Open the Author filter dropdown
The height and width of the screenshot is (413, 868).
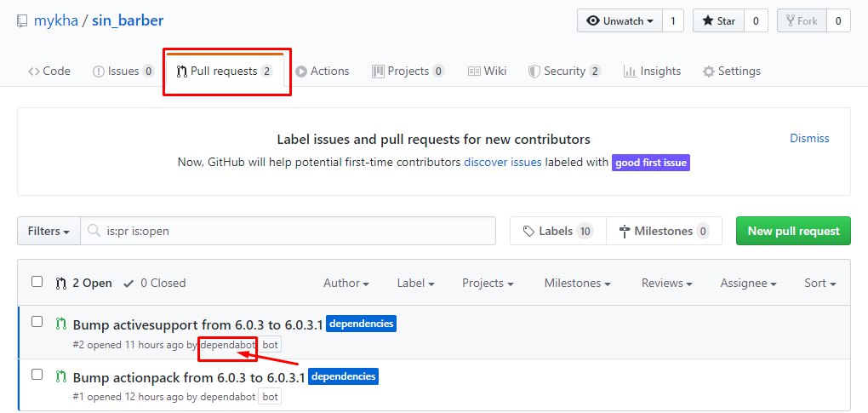click(346, 283)
